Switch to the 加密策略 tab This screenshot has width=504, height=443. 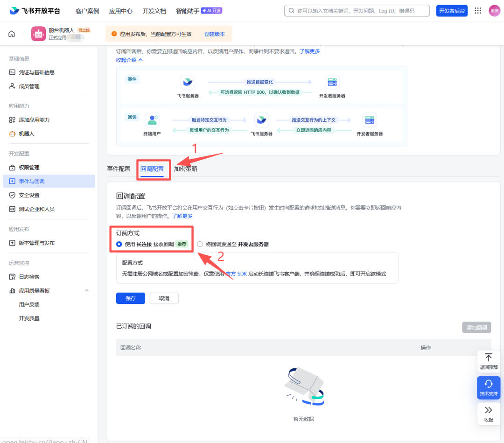pyautogui.click(x=185, y=169)
